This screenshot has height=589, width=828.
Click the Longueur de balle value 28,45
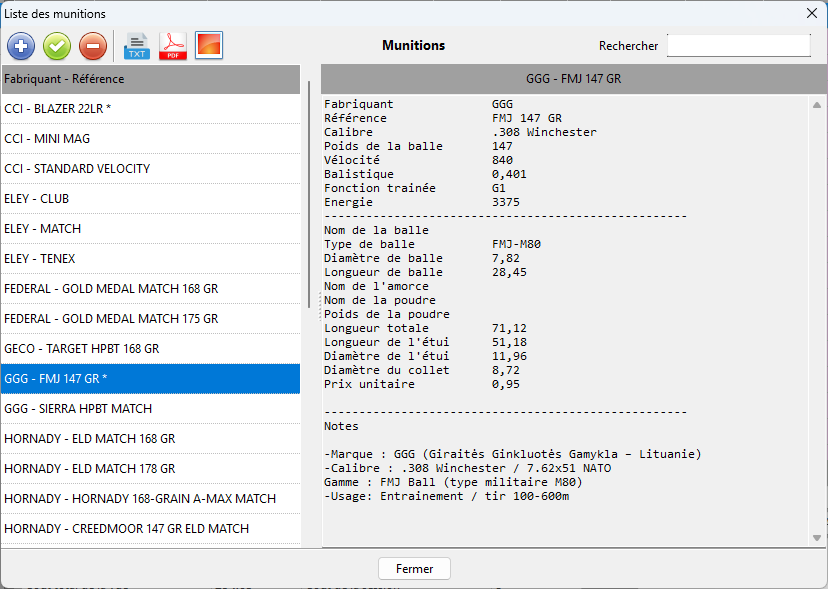pyautogui.click(x=509, y=272)
